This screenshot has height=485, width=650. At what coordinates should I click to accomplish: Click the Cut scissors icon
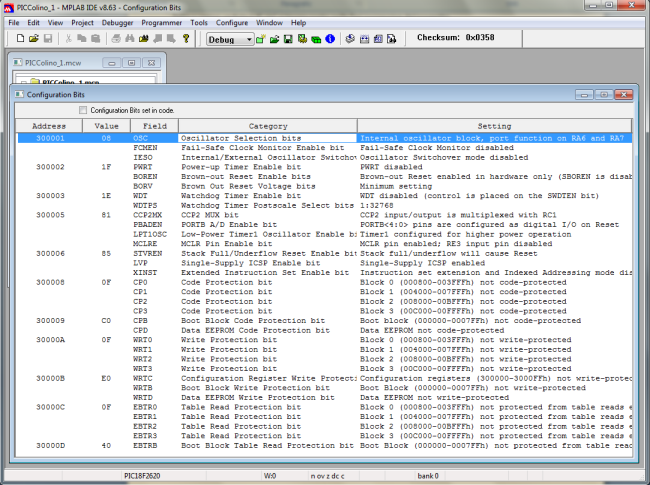pos(69,39)
